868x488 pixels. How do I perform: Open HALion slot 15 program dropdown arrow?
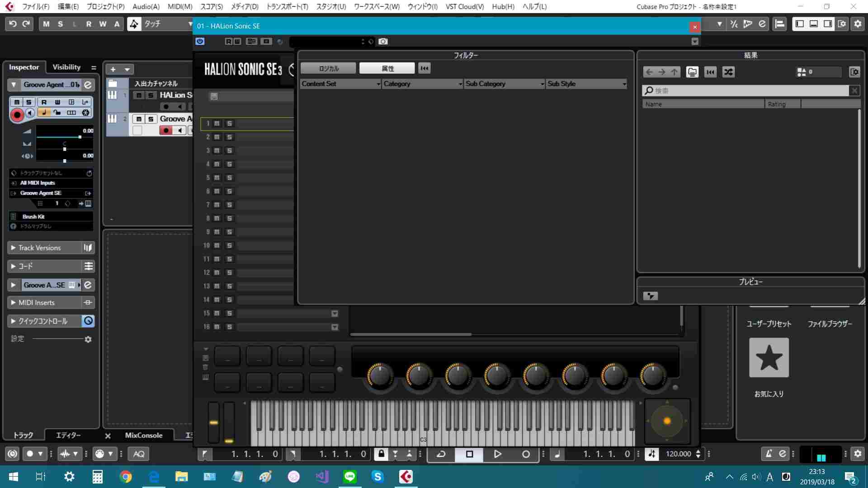[335, 314]
